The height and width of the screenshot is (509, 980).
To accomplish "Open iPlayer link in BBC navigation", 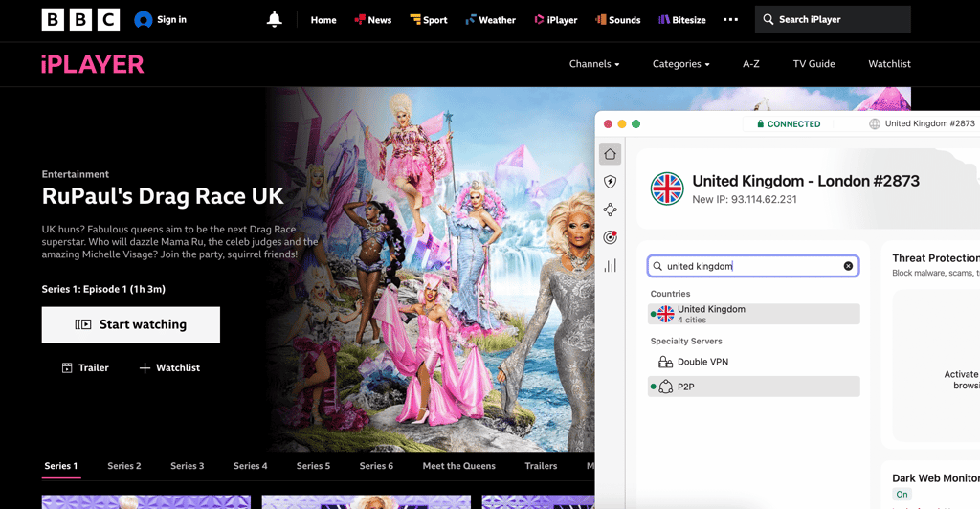I will [x=556, y=20].
